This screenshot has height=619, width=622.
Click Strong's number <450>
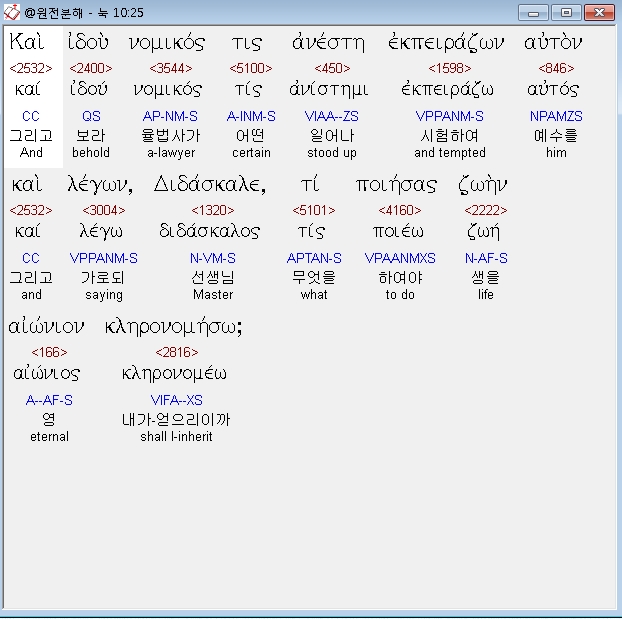332,68
